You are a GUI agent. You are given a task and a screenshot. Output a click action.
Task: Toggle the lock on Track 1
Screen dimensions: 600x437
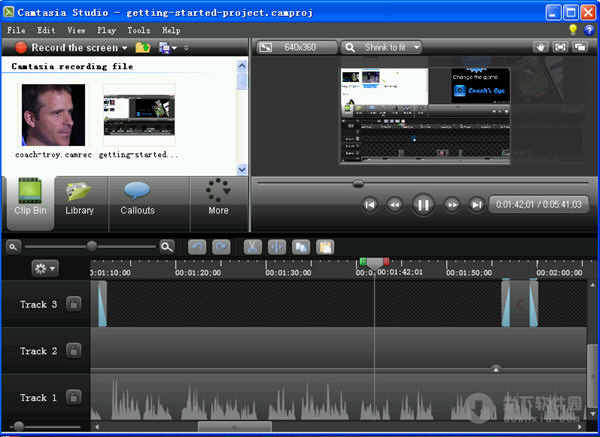pos(73,397)
